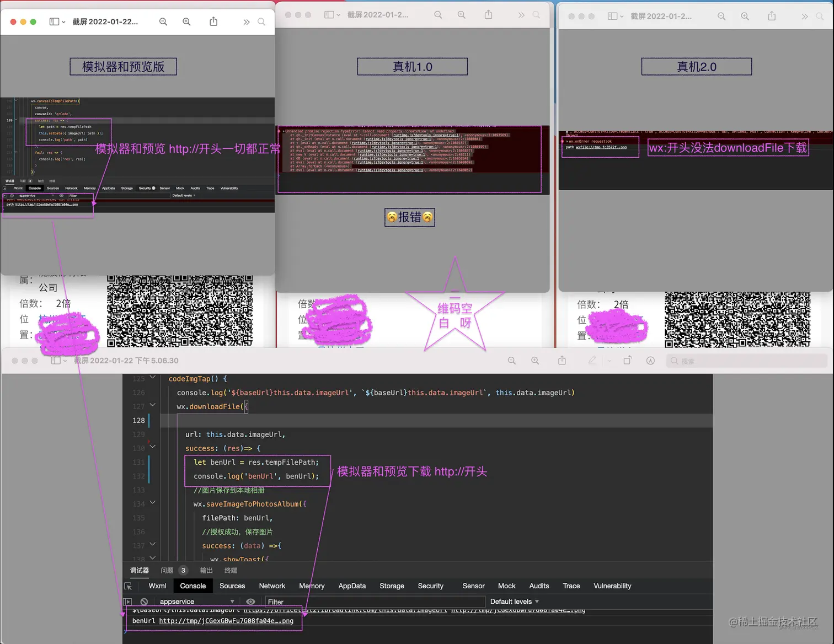Enable the markup pencil in the bottom window

(592, 360)
